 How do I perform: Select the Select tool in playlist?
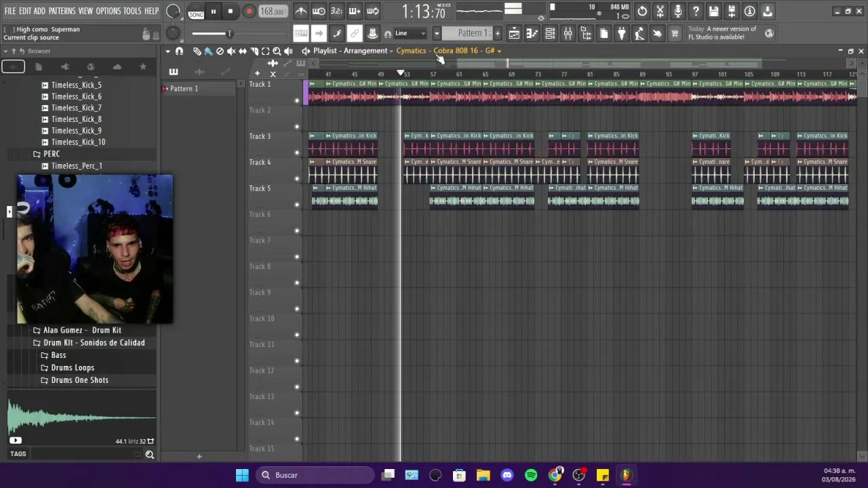265,51
